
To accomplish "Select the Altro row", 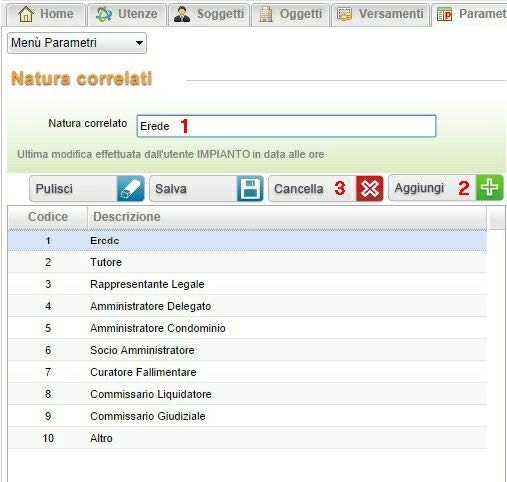I will (247, 438).
